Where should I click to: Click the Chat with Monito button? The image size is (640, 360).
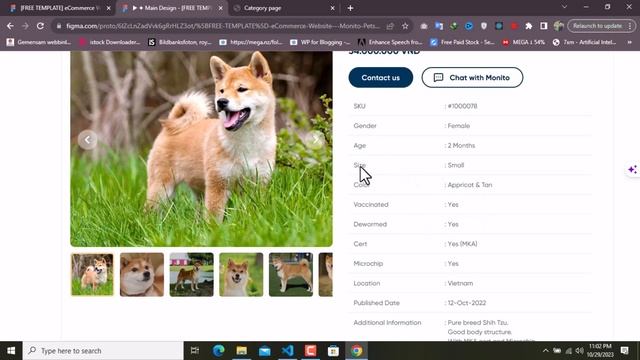472,78
